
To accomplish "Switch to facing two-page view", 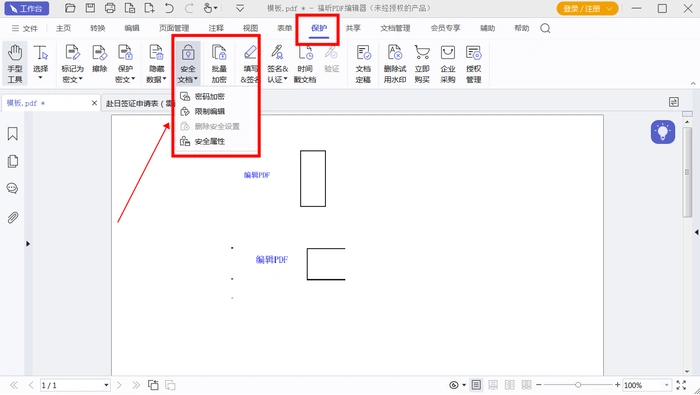I will tap(509, 385).
